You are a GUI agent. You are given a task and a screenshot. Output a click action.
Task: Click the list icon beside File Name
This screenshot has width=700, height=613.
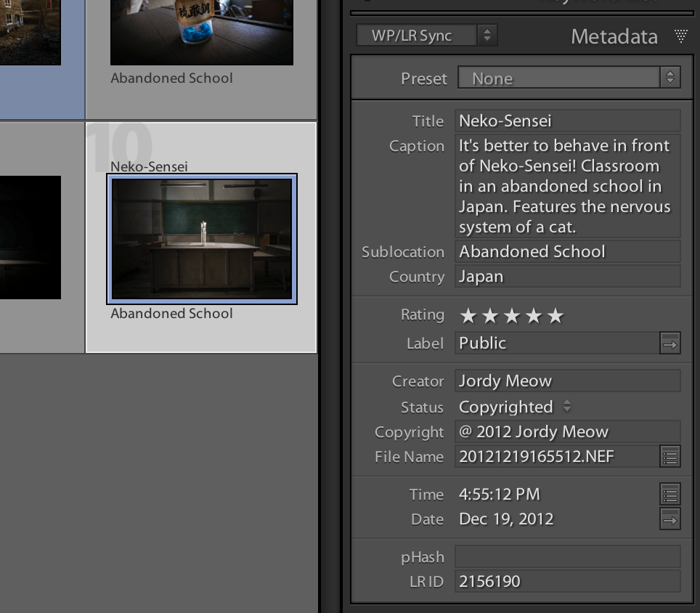670,457
